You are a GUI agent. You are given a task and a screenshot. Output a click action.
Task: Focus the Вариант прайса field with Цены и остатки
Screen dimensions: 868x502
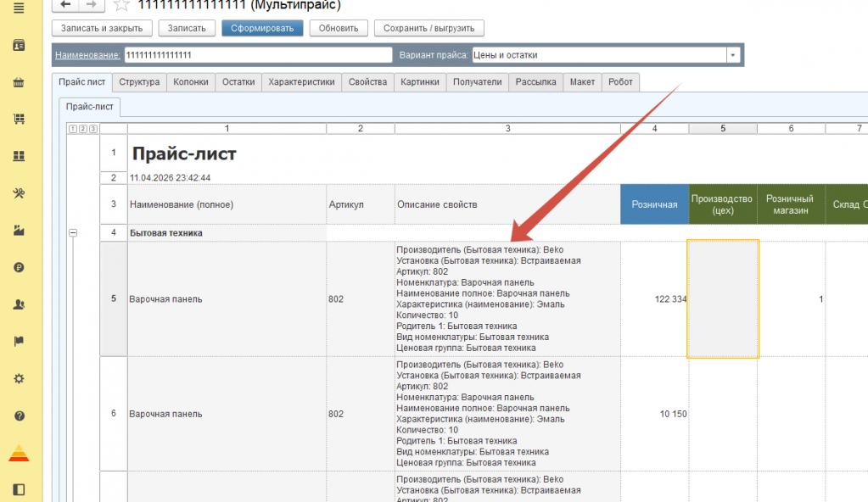(x=599, y=55)
